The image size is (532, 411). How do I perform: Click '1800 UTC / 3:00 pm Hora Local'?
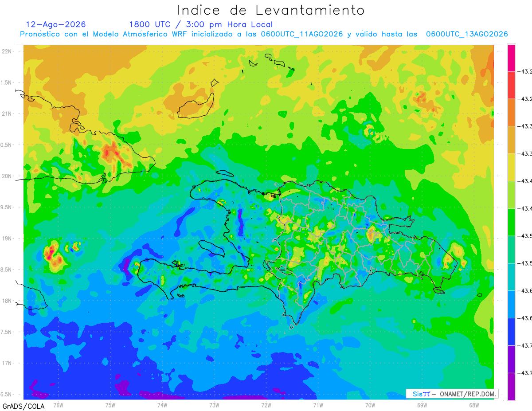pos(201,25)
